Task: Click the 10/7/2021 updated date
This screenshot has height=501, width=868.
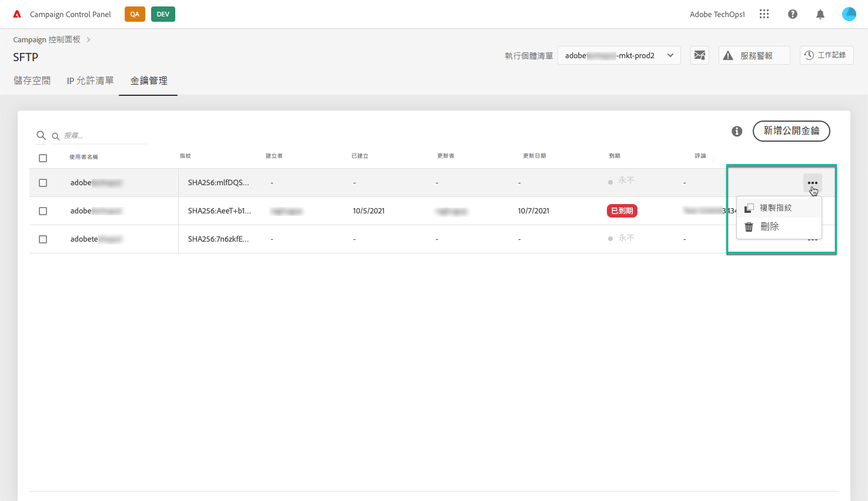Action: (533, 211)
